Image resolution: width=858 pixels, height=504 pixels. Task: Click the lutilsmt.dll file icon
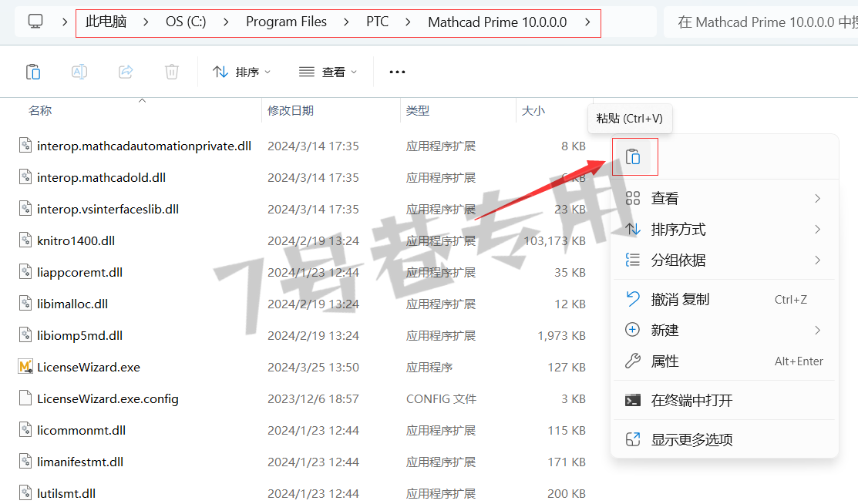25,493
